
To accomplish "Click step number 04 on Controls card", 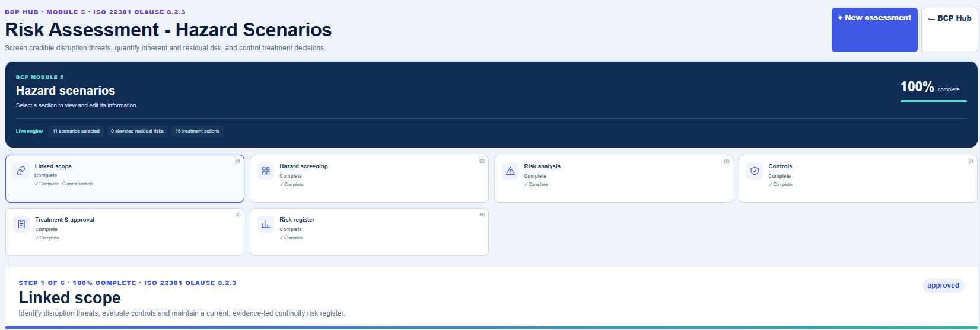I will 971,161.
